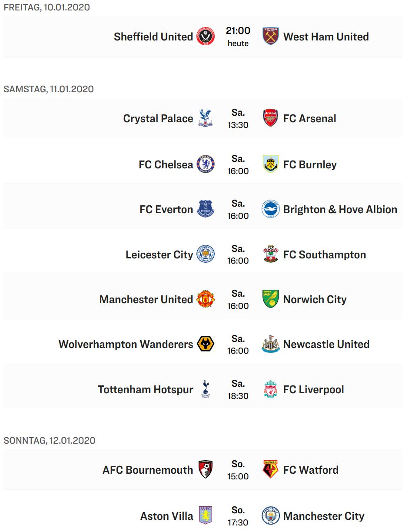Click the FC Liverpool crest

270,389
